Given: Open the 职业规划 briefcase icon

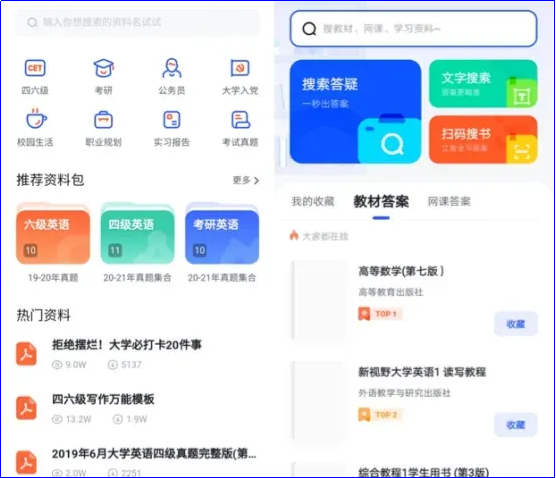Looking at the screenshot, I should pos(104,120).
